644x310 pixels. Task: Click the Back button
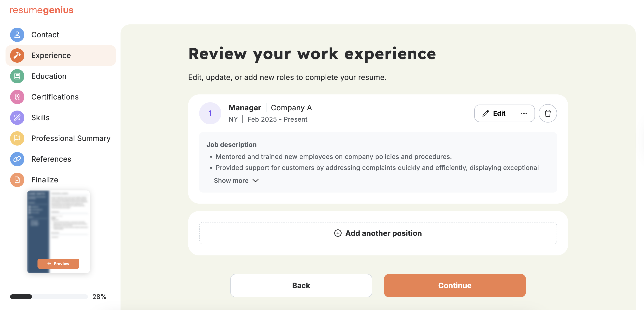point(301,285)
